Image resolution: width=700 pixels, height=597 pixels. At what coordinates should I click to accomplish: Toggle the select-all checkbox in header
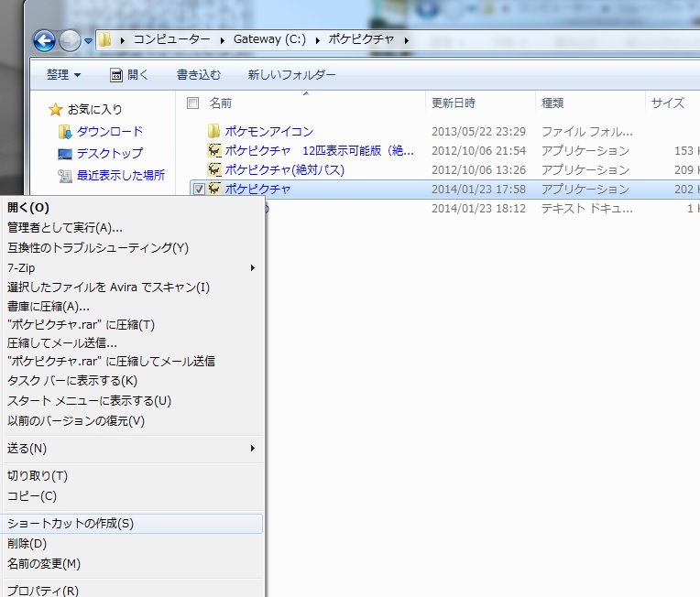(x=192, y=103)
